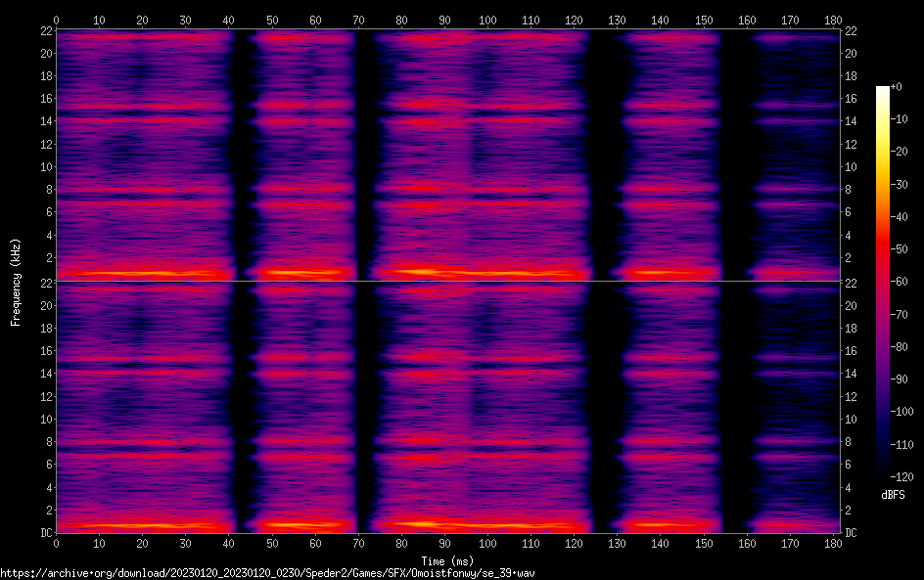
Task: Click the "Frequency (kHz)" axis label
Action: (x=16, y=282)
